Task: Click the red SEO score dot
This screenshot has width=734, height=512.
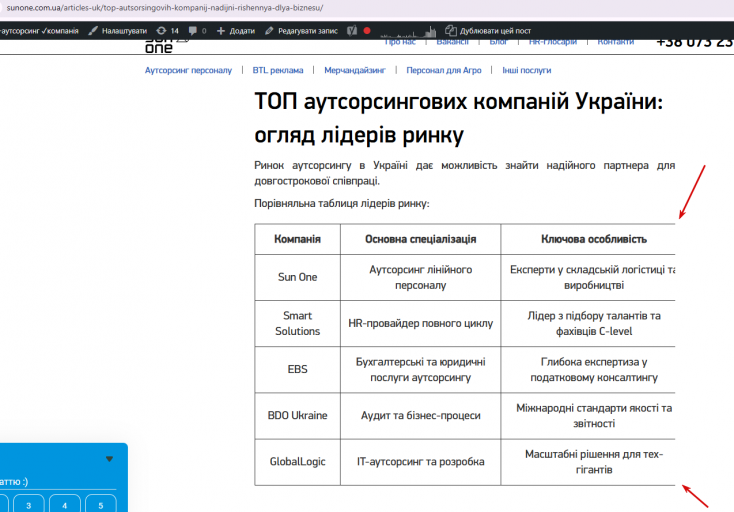Action: (x=367, y=31)
